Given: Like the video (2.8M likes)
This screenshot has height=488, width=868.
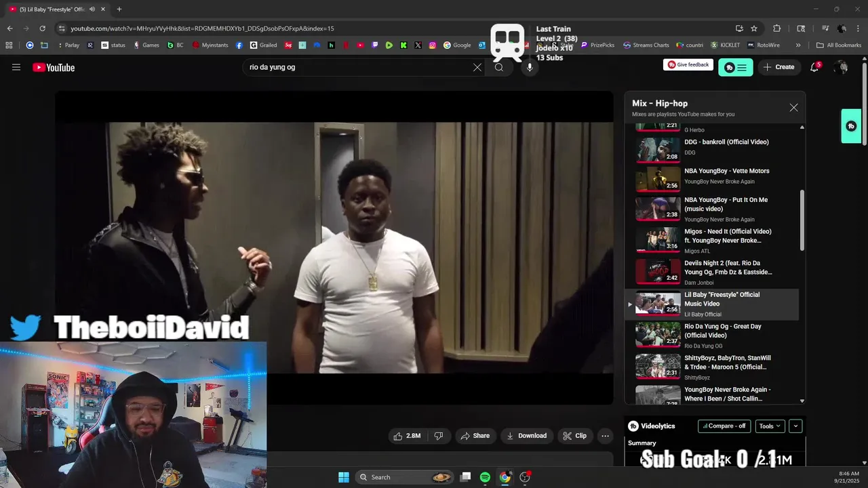Looking at the screenshot, I should tap(407, 436).
